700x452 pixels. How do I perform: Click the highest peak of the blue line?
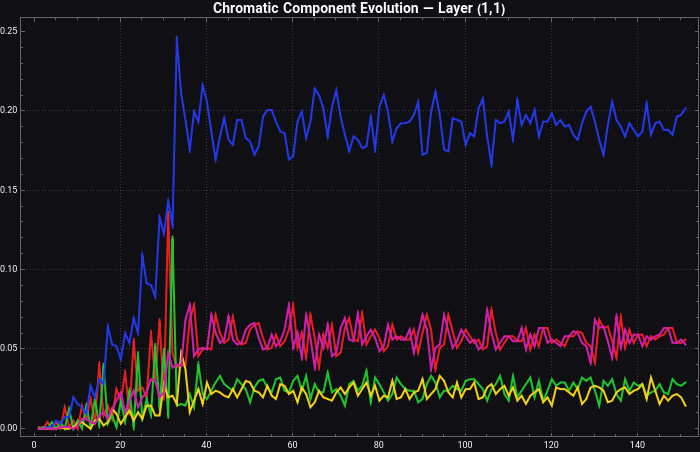[x=177, y=37]
